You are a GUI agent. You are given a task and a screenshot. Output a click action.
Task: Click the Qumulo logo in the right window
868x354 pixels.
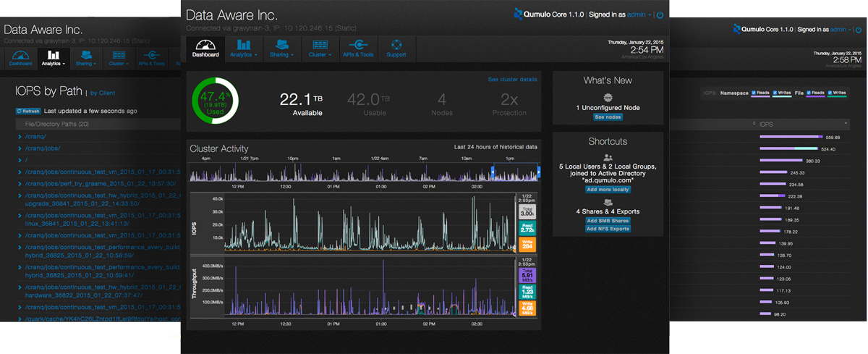pyautogui.click(x=736, y=30)
